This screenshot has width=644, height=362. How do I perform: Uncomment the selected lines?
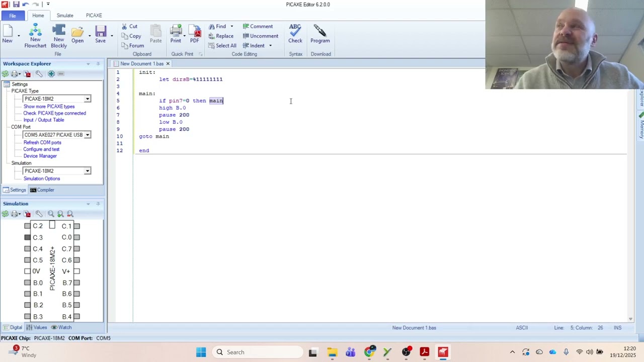point(260,36)
